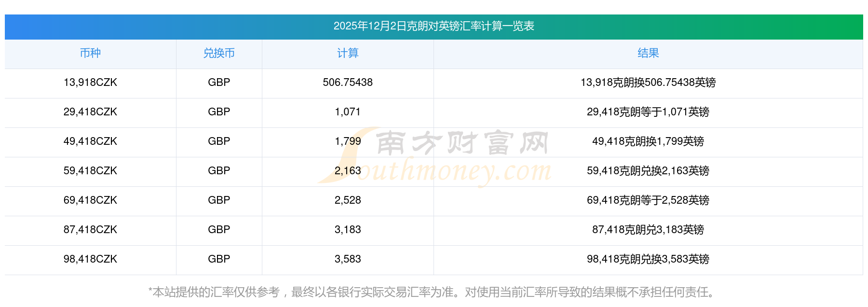Click GBP in the 87,418CZK row

pos(219,230)
